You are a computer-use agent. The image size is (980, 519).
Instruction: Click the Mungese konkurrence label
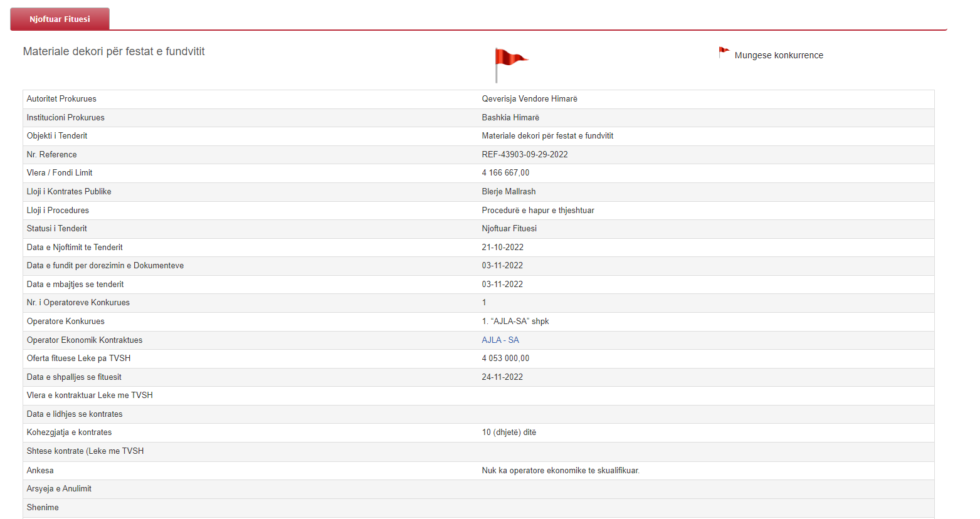tap(778, 55)
